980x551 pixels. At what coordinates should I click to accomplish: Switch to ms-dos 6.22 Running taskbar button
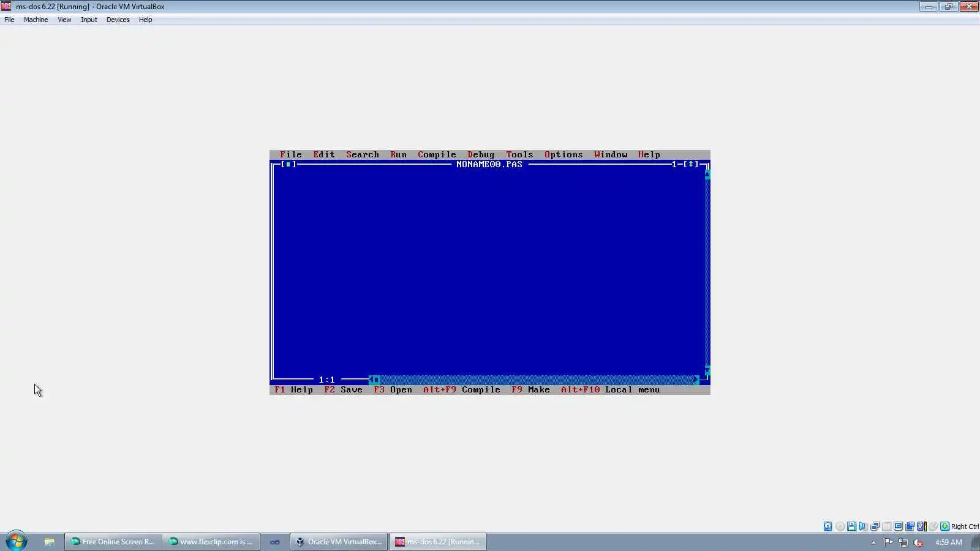coord(437,541)
